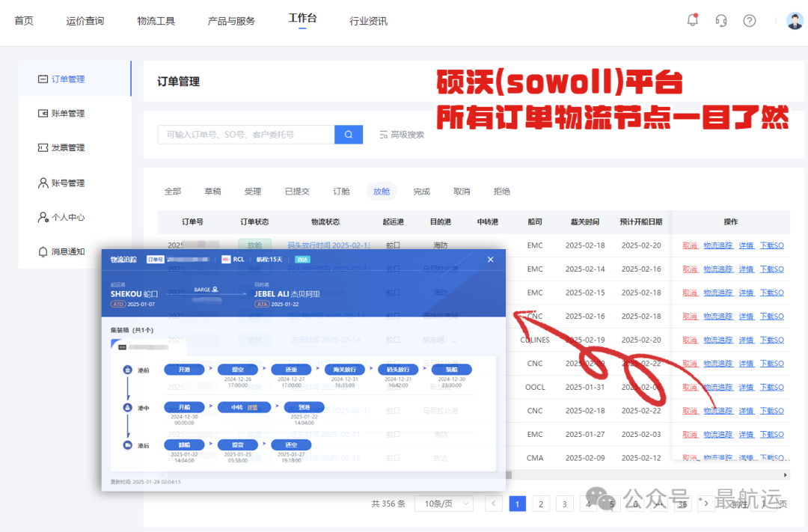
Task: Go to page 2 of orders
Action: 541,504
